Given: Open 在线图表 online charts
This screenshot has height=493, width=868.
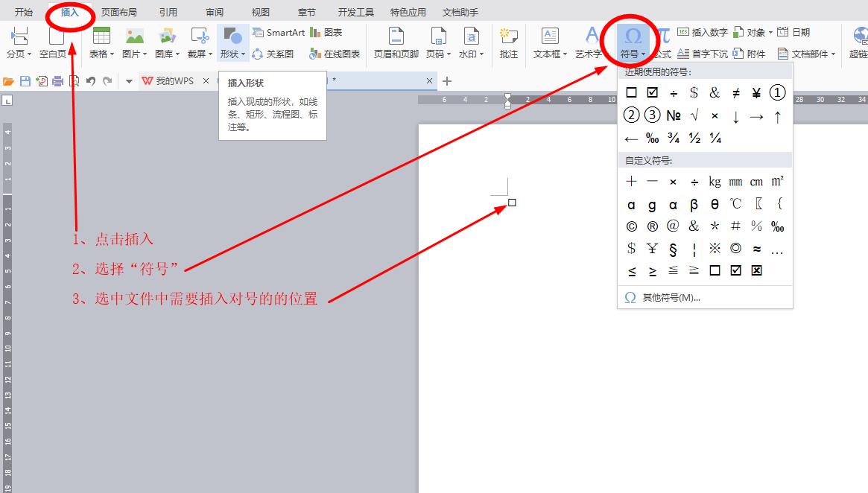Looking at the screenshot, I should 335,54.
